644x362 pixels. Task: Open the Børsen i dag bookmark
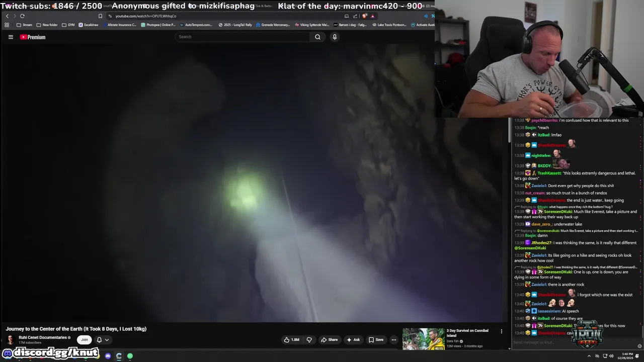[x=350, y=25]
